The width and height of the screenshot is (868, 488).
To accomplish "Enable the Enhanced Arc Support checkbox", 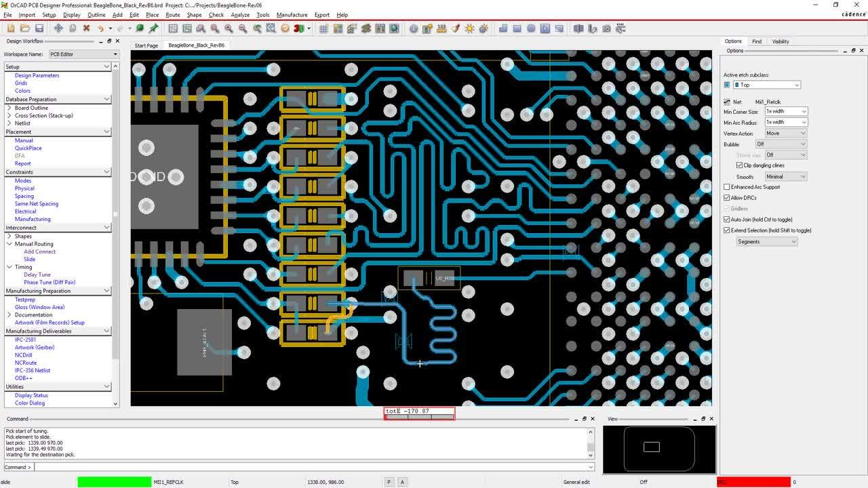I will click(727, 187).
